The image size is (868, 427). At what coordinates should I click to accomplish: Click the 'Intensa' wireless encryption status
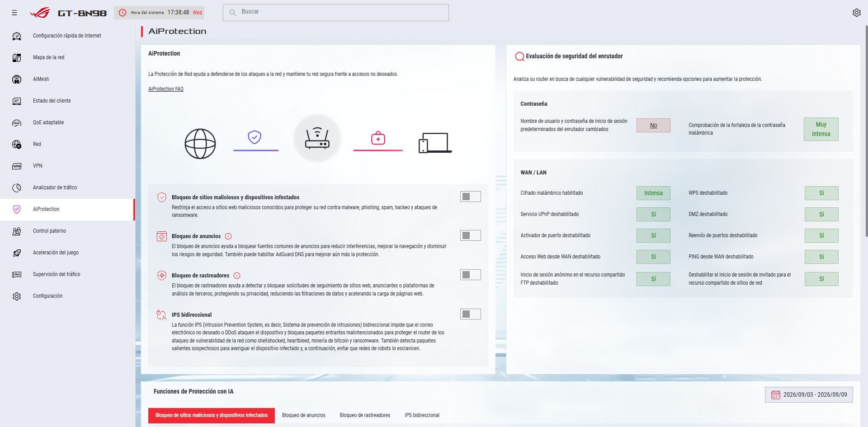tap(653, 193)
